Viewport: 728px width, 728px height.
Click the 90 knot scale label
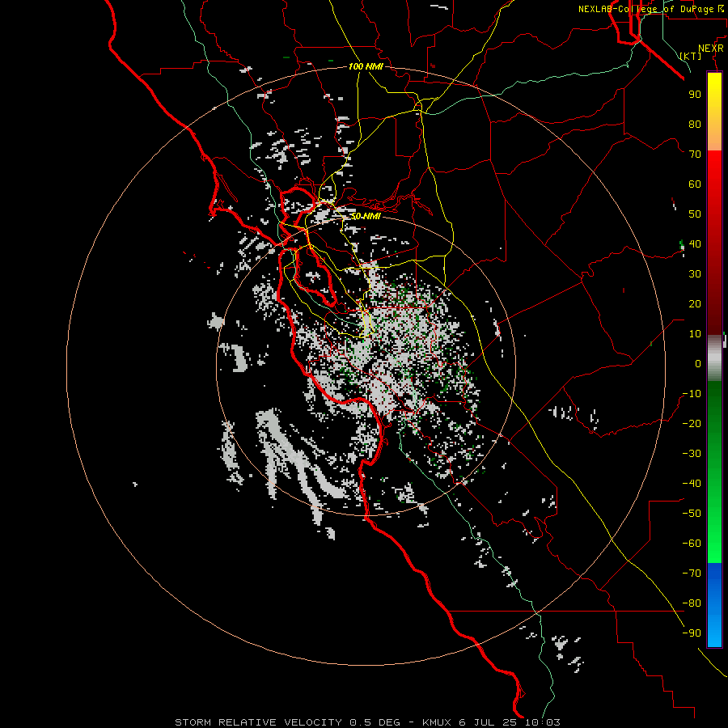pos(695,95)
